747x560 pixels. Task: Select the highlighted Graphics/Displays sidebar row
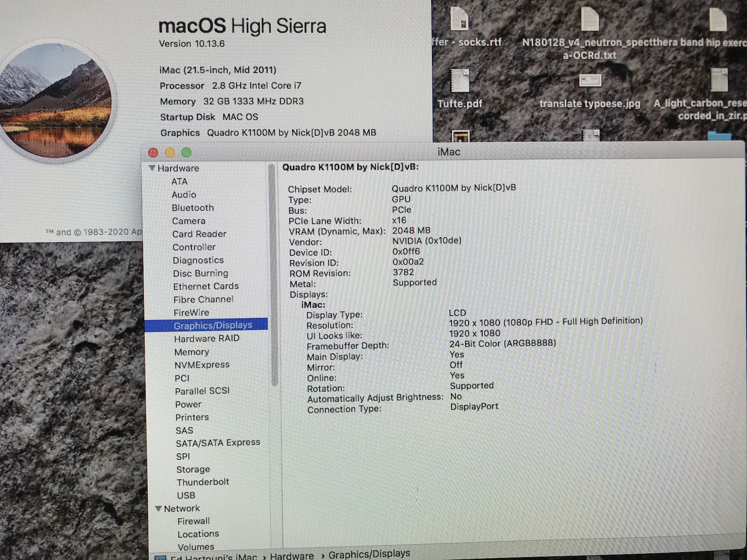(x=206, y=325)
